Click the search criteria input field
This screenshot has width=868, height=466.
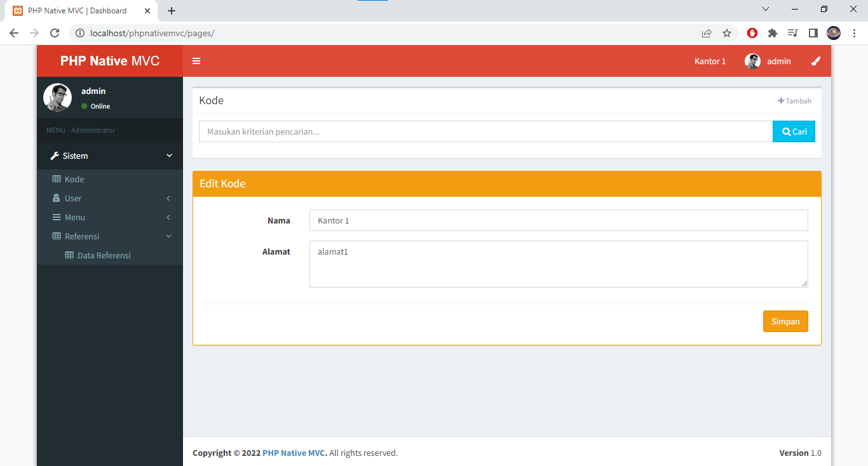(486, 131)
